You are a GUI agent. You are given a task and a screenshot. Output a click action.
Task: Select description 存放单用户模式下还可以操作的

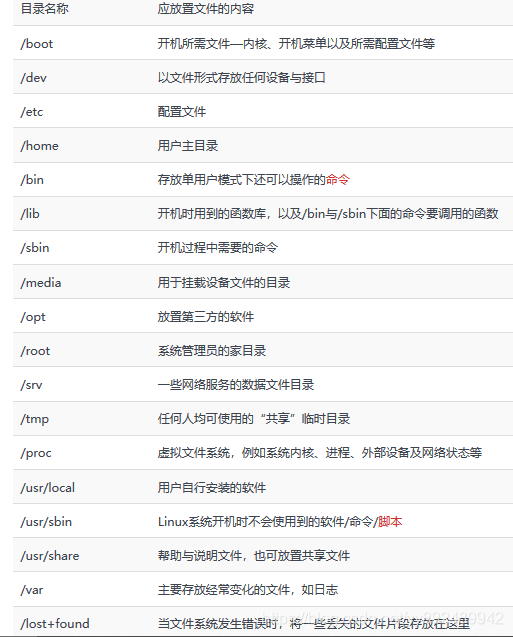click(242, 179)
